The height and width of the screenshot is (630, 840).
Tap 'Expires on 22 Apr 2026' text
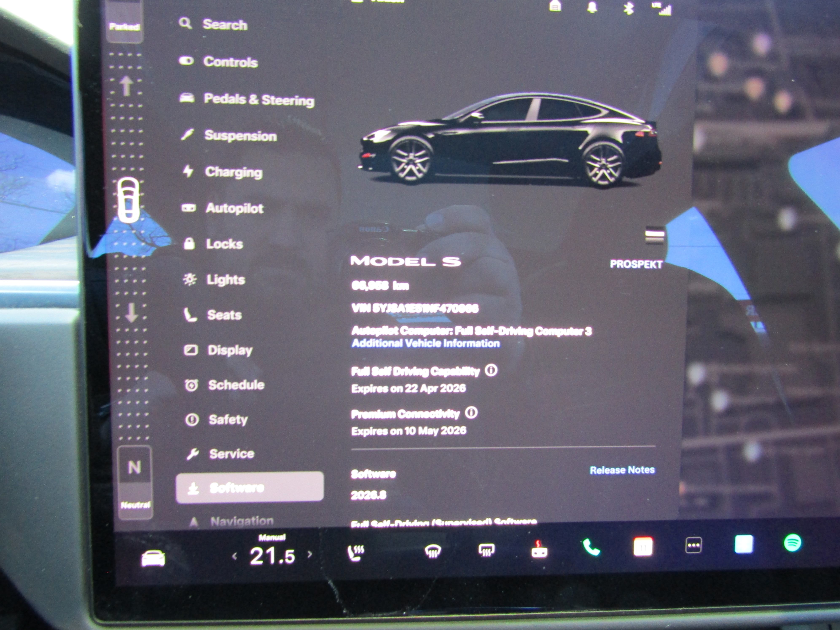click(409, 388)
